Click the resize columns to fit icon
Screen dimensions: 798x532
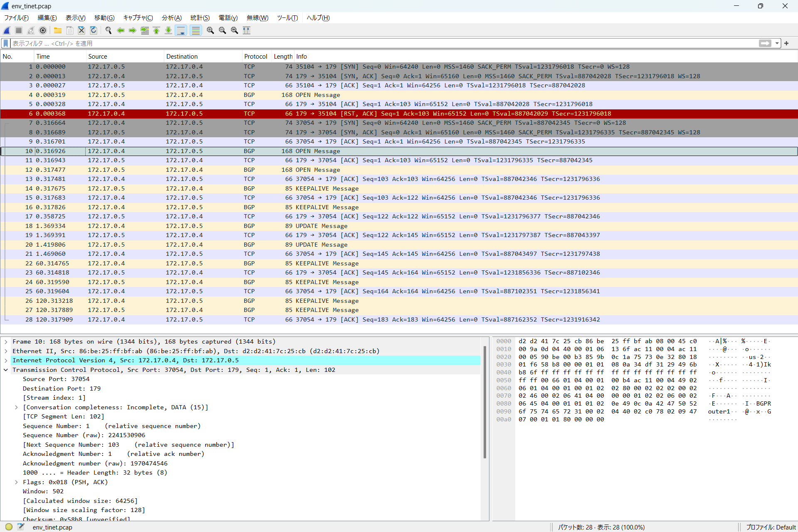247,30
